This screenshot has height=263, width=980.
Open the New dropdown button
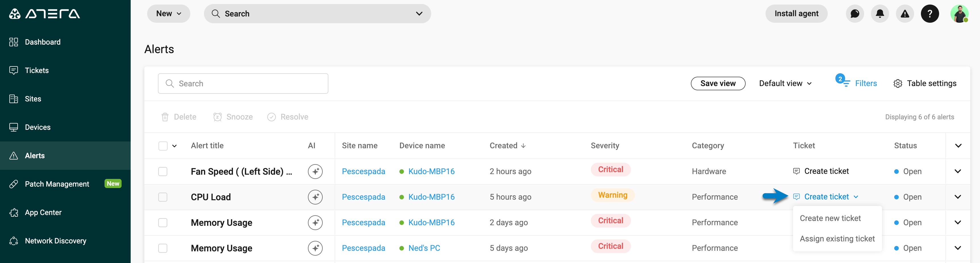tap(168, 14)
